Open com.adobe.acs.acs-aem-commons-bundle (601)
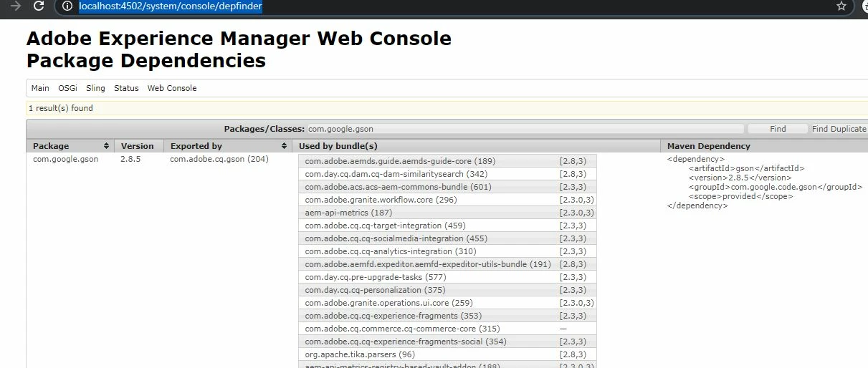 pyautogui.click(x=398, y=187)
